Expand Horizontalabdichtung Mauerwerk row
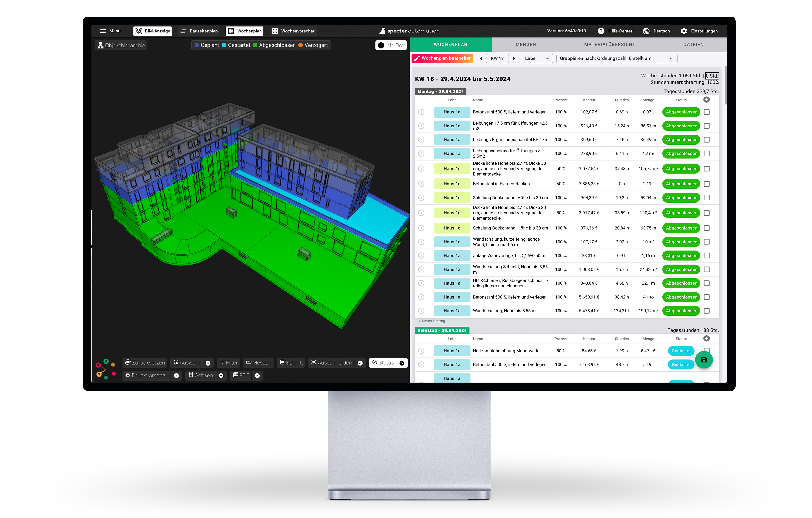The image size is (812, 518). coord(421,351)
